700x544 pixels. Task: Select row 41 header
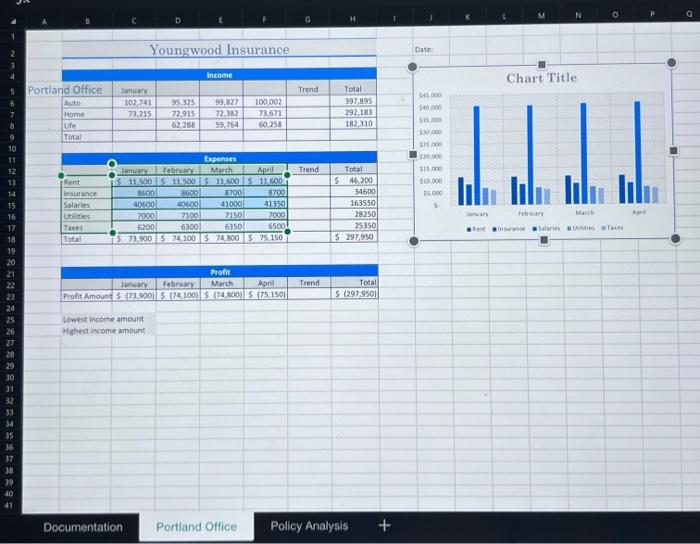point(9,505)
